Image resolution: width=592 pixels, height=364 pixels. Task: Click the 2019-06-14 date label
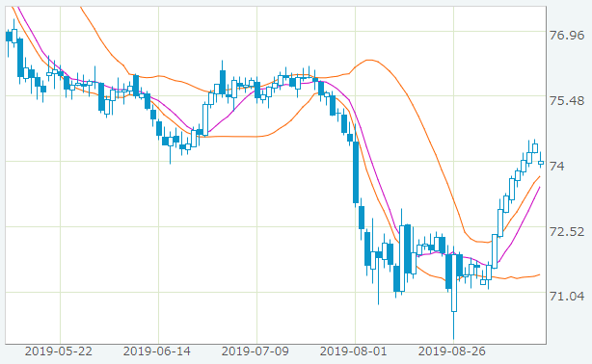click(x=157, y=351)
